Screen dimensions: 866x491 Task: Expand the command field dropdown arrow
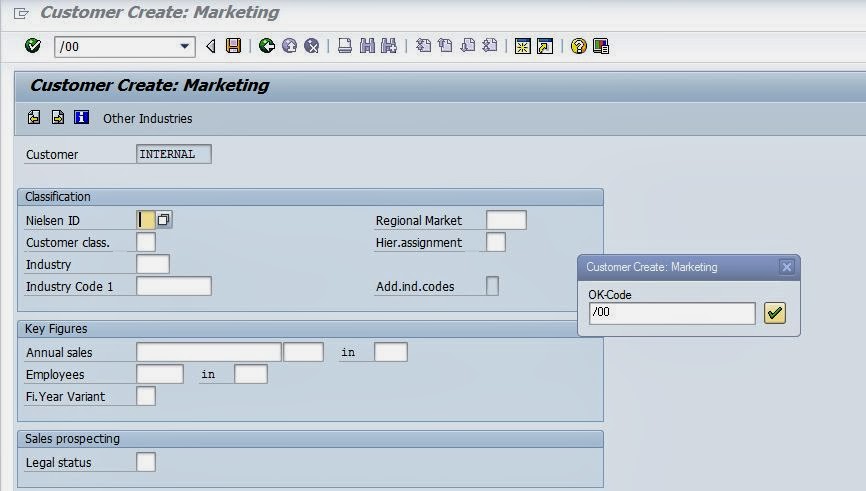click(x=185, y=46)
